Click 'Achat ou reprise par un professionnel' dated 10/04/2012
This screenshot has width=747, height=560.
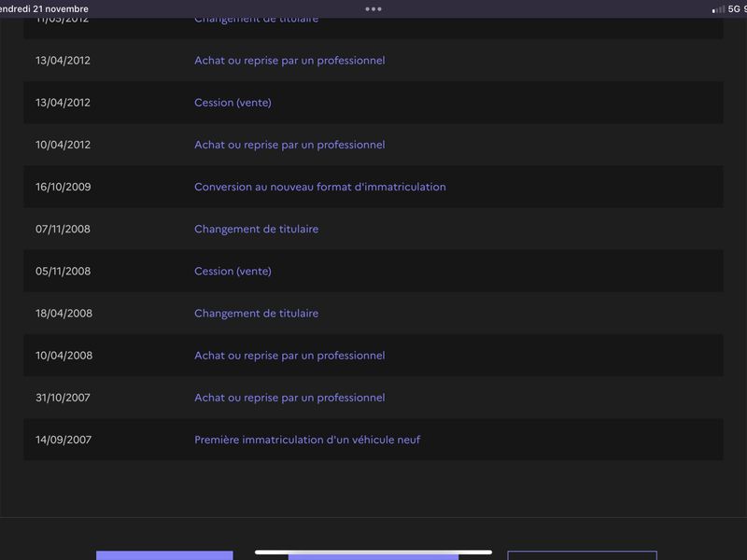click(289, 145)
